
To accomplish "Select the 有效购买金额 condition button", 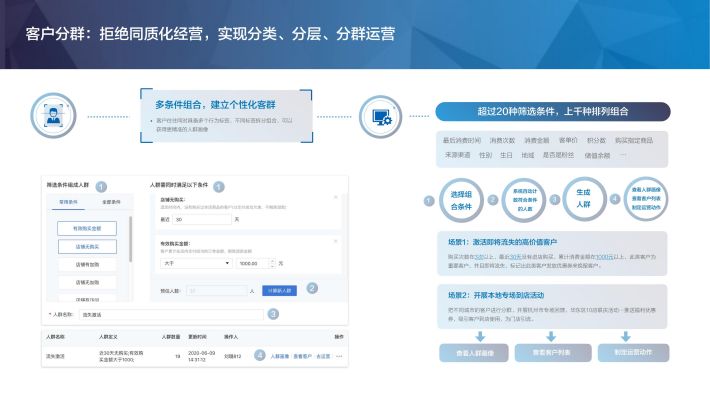I will coord(87,229).
